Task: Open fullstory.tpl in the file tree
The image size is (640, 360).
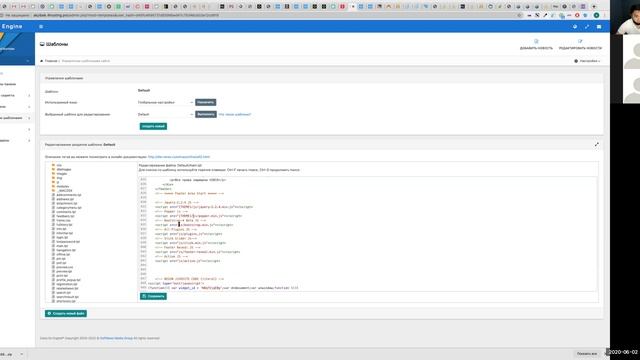Action: pyautogui.click(x=64, y=224)
